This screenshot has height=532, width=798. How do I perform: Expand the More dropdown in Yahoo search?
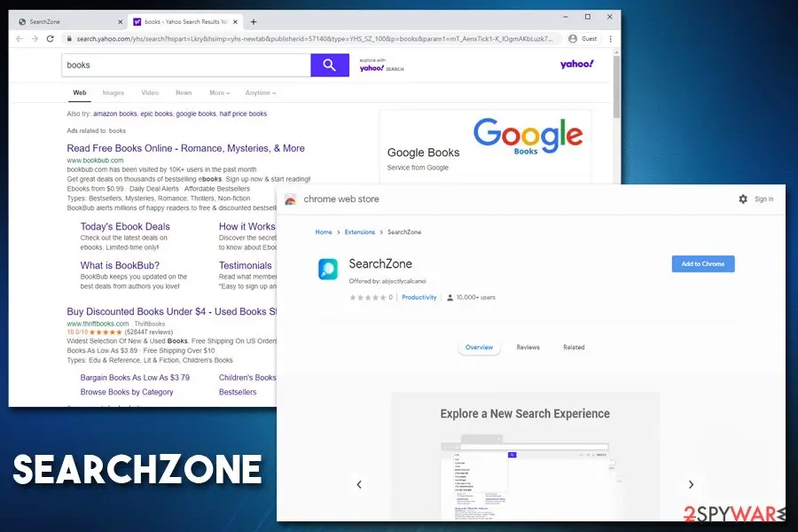tap(219, 92)
